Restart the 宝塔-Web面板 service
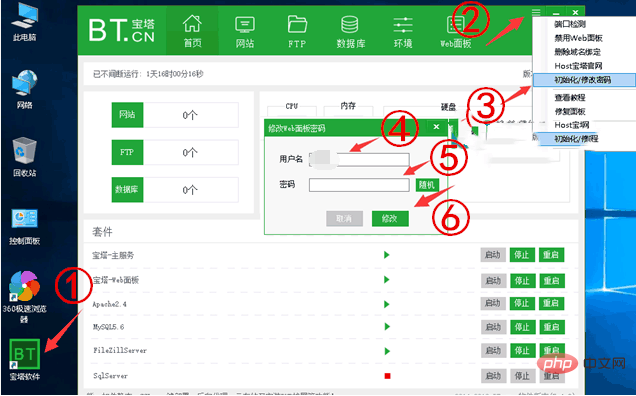The height and width of the screenshot is (396, 636). (x=552, y=280)
